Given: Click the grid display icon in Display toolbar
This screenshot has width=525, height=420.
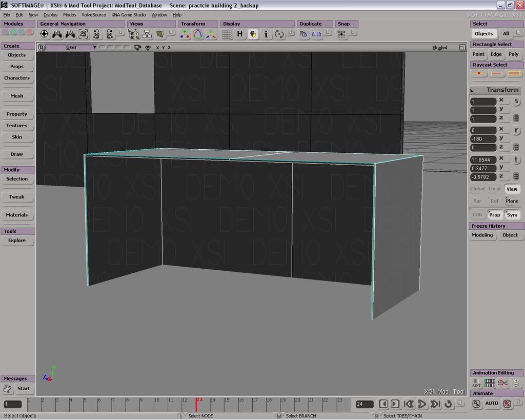Looking at the screenshot, I should pos(227,34).
